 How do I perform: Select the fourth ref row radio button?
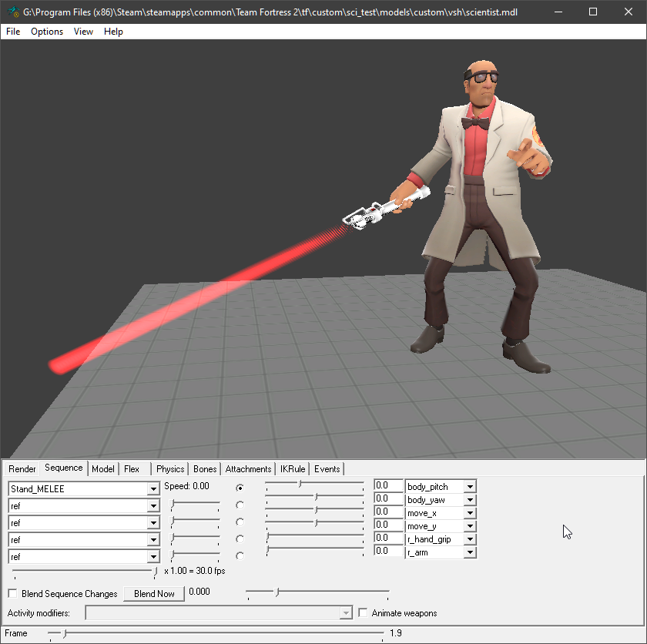point(240,555)
